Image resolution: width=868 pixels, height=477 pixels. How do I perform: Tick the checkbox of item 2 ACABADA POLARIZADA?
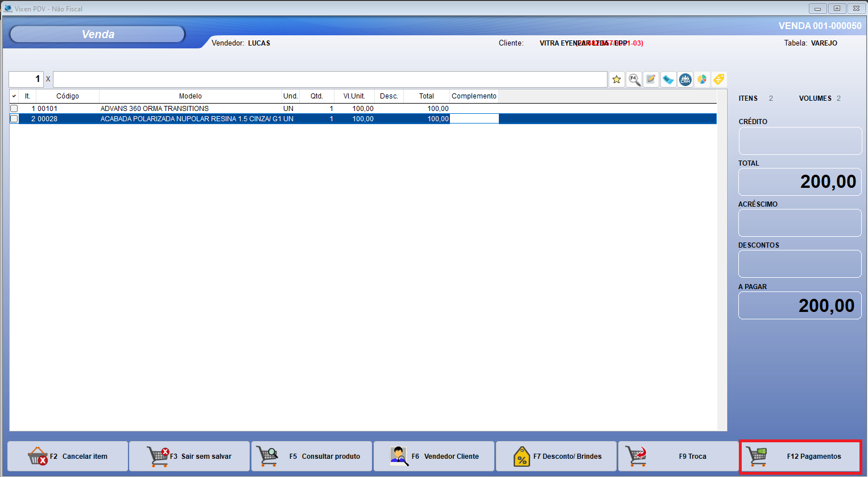tap(14, 118)
